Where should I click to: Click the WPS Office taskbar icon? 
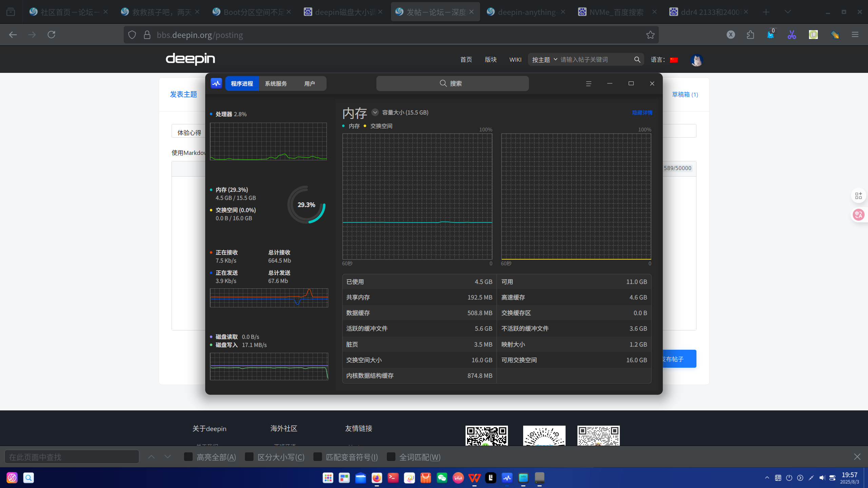pos(474,478)
